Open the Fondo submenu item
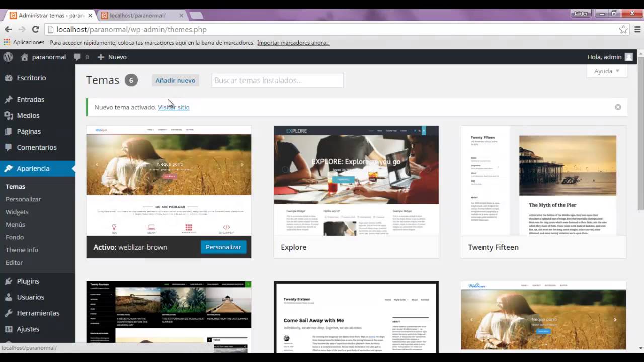 click(x=15, y=237)
